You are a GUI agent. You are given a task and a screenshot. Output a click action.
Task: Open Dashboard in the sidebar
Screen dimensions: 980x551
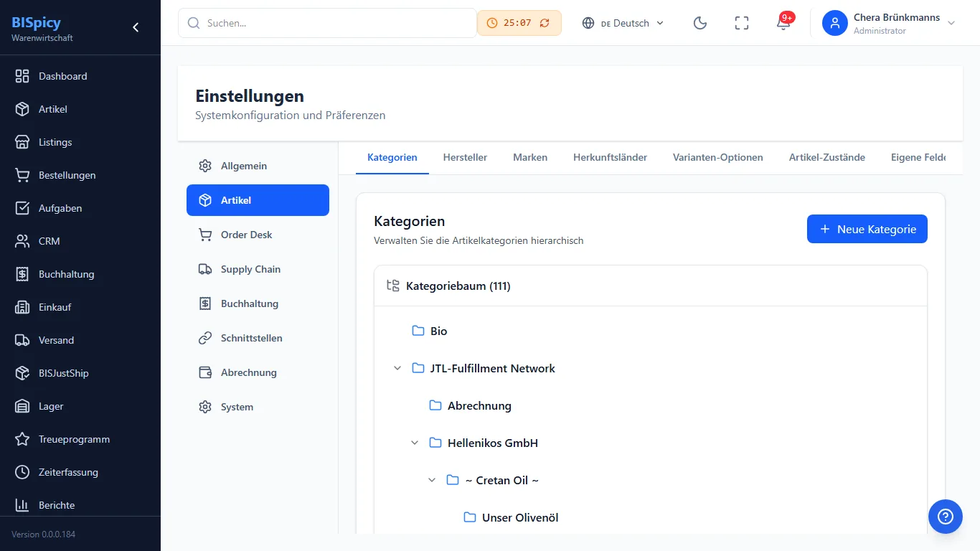click(80, 76)
